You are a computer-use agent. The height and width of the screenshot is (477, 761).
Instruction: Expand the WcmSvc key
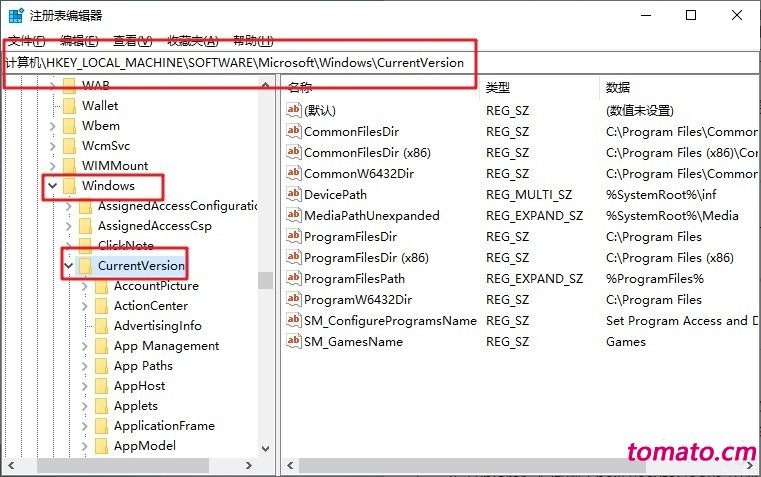tap(52, 146)
